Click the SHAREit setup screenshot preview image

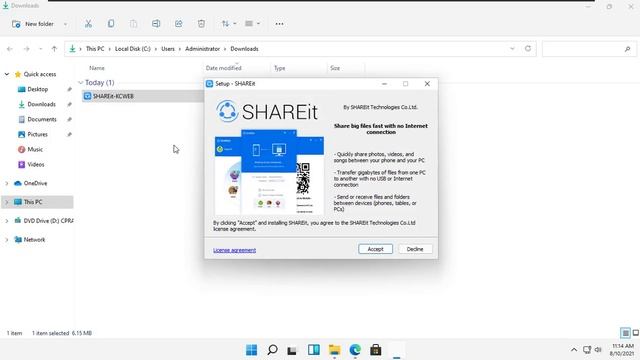269,172
